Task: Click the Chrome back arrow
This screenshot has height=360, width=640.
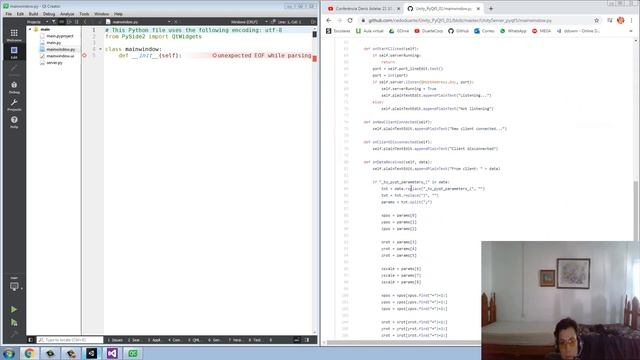Action: tap(329, 20)
